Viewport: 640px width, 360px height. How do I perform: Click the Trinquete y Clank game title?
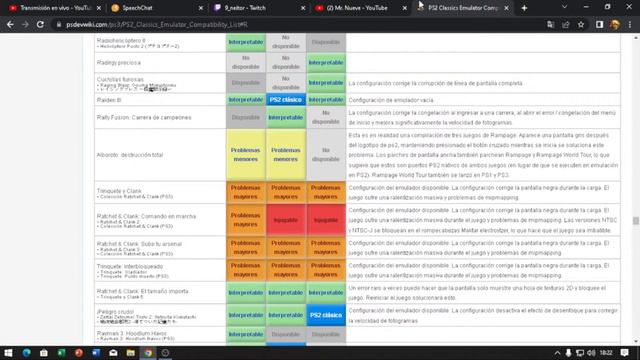[119, 191]
